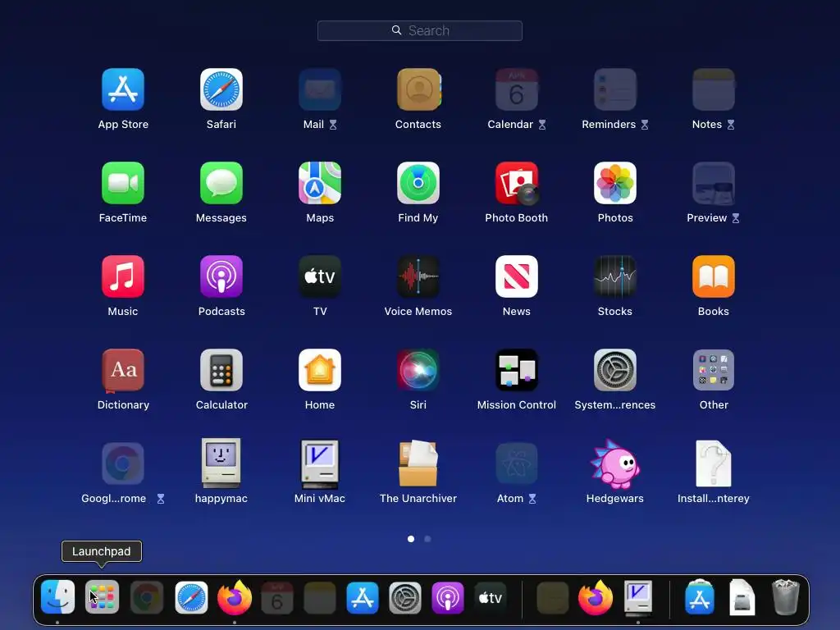Open Google Chrome in the Launchpad grid

tap(123, 463)
